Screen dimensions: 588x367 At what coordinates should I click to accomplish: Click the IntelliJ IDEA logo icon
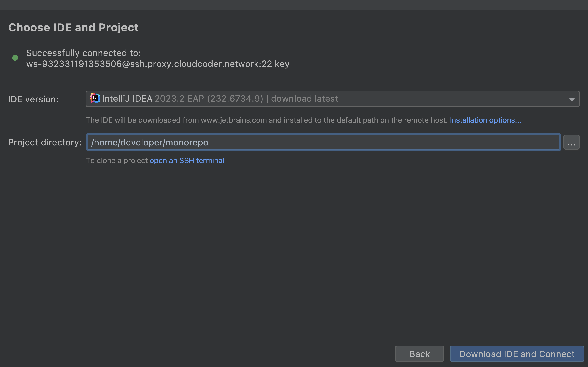click(95, 98)
